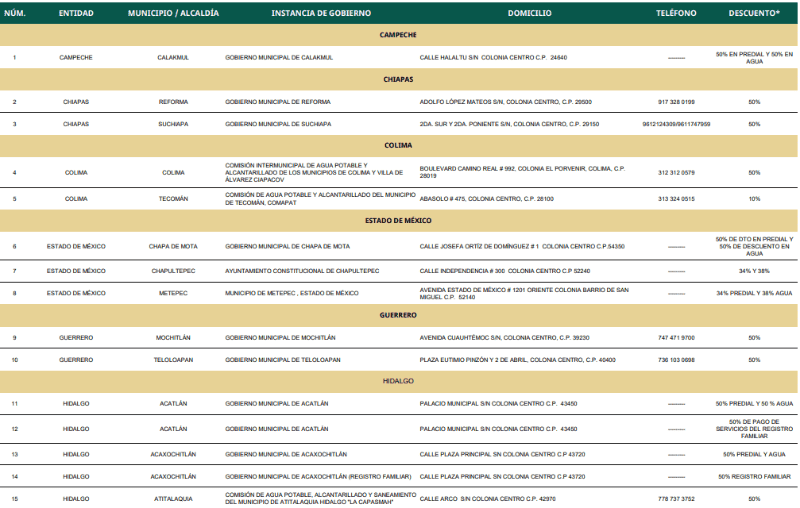800x508 pixels.
Task: Select the CAMPECHE section band
Action: 398,35
